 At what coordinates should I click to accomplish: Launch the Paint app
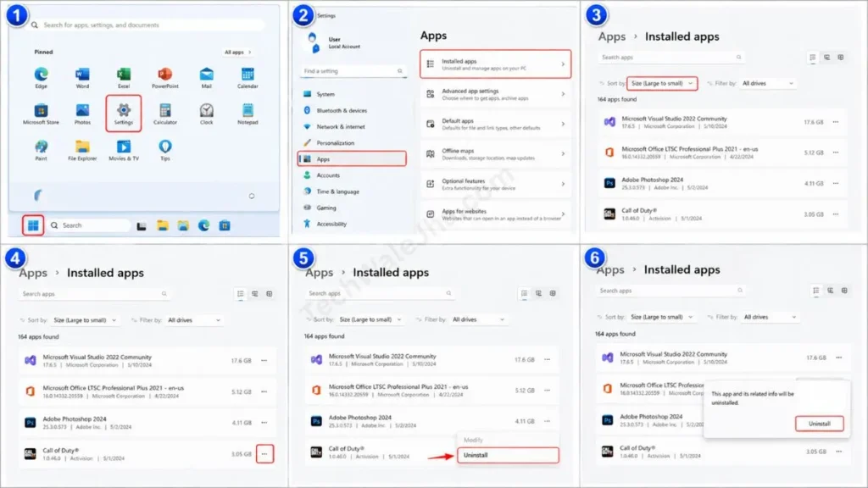pyautogui.click(x=41, y=150)
